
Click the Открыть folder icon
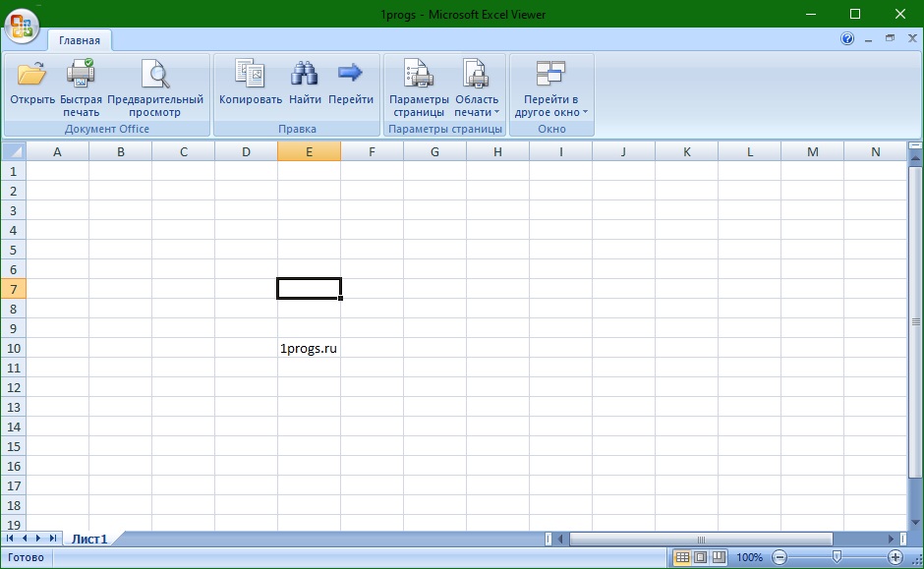click(x=31, y=75)
